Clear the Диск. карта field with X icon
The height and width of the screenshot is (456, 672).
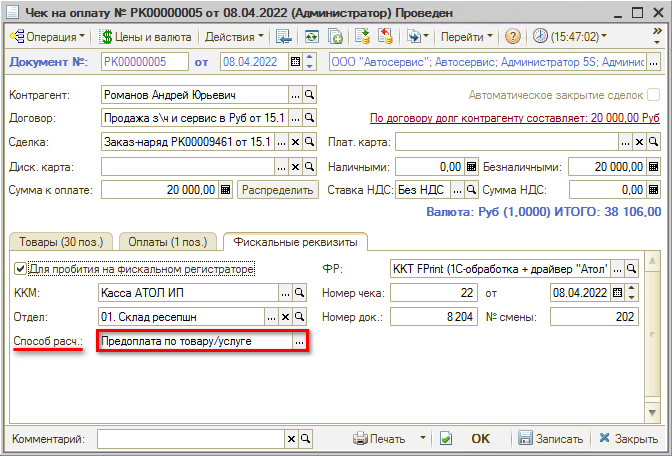tap(295, 166)
